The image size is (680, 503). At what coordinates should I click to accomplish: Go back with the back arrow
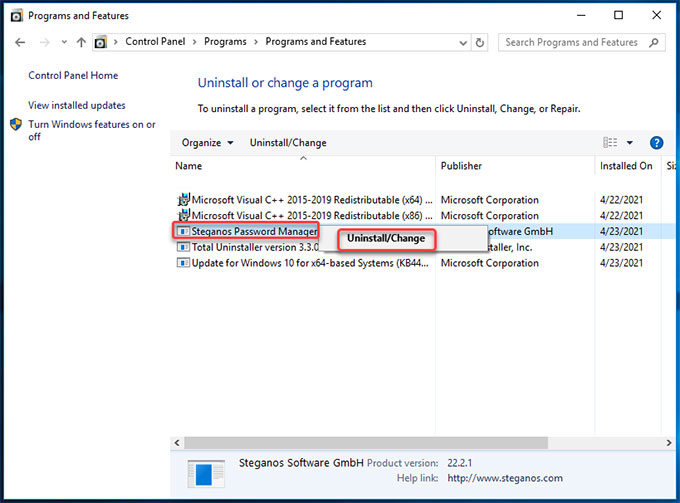pos(20,42)
